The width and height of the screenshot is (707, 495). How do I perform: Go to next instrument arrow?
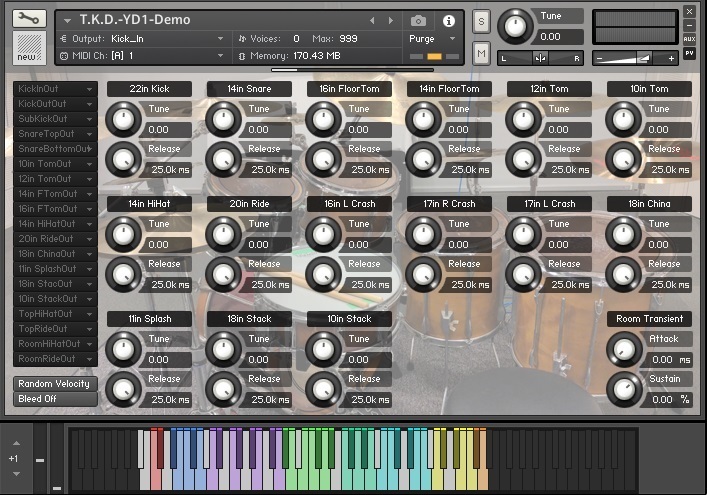pos(391,21)
